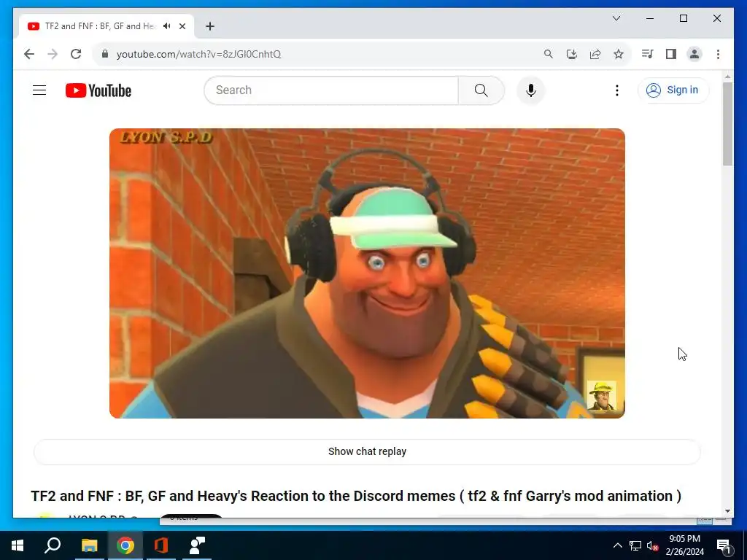Go back with browser back arrow

click(29, 54)
